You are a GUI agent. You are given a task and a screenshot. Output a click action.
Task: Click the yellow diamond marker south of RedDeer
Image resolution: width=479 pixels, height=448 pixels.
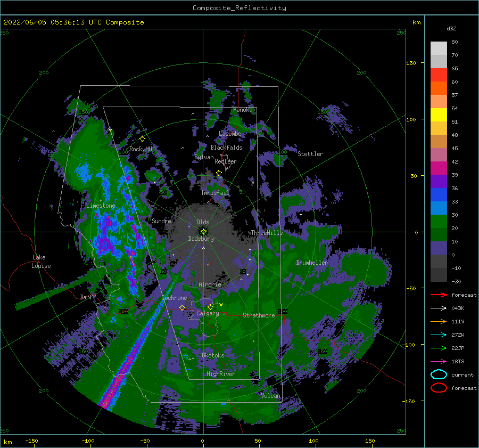(x=219, y=173)
